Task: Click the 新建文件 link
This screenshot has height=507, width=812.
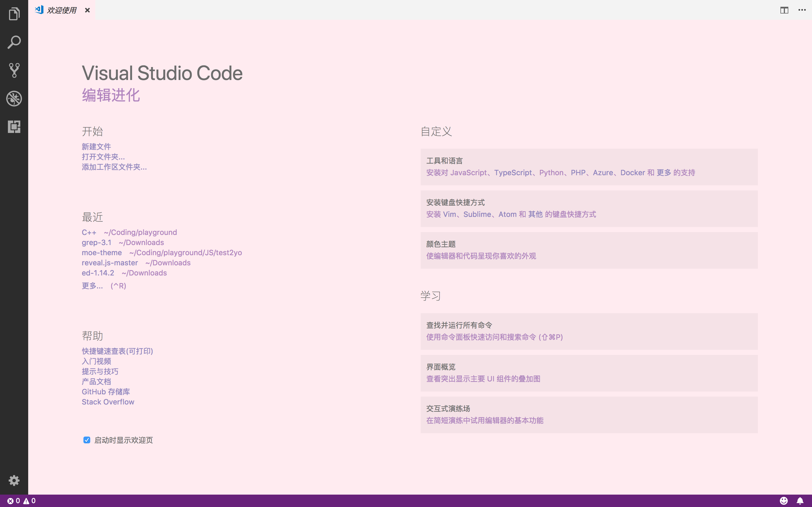Action: tap(96, 146)
